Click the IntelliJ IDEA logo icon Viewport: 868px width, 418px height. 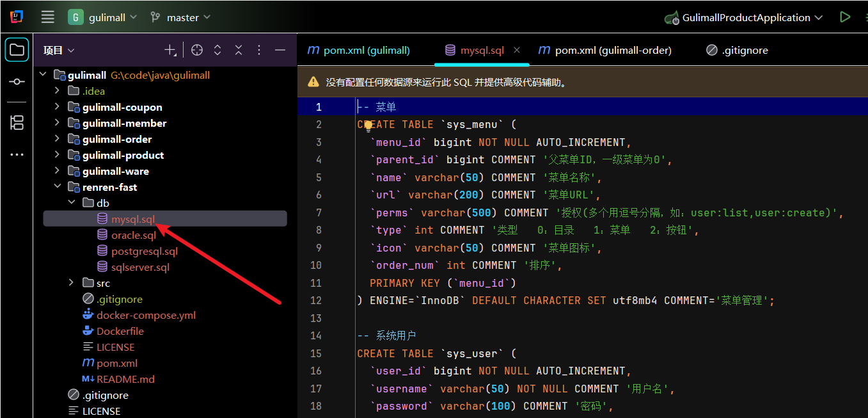pos(17,17)
